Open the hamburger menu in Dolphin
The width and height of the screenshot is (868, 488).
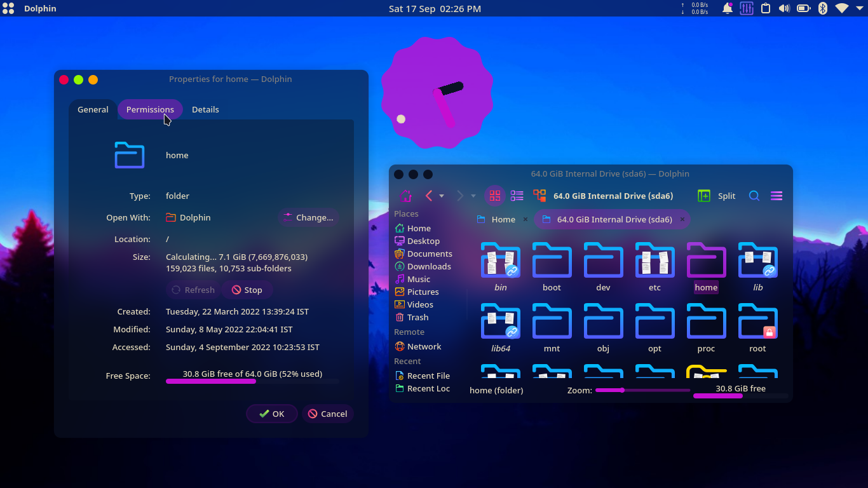click(x=776, y=196)
